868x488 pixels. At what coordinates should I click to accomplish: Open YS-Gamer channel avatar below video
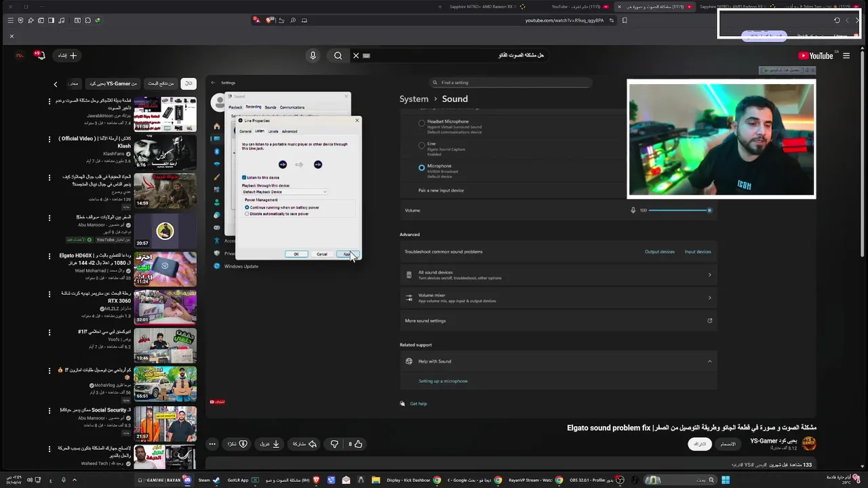coord(808,444)
